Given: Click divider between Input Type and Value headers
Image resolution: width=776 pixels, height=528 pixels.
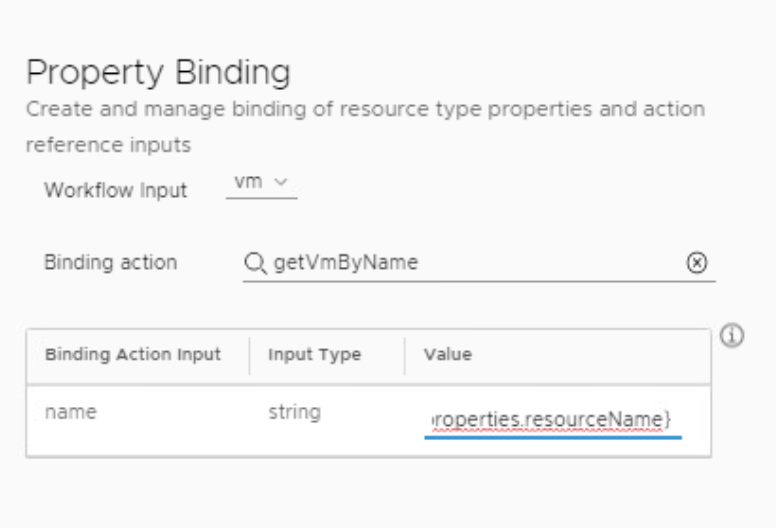Looking at the screenshot, I should click(x=404, y=355).
